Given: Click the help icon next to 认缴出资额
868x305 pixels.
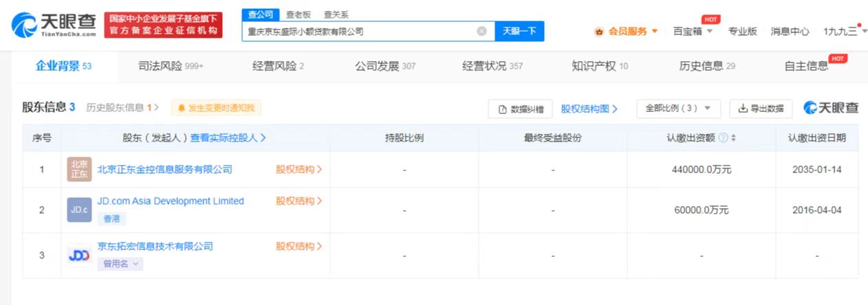Looking at the screenshot, I should [723, 138].
